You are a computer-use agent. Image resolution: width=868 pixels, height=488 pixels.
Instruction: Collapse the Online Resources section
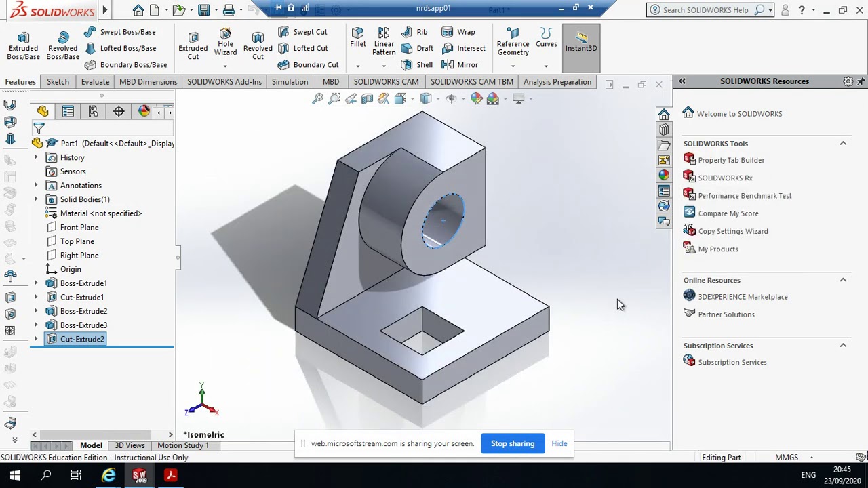click(843, 280)
